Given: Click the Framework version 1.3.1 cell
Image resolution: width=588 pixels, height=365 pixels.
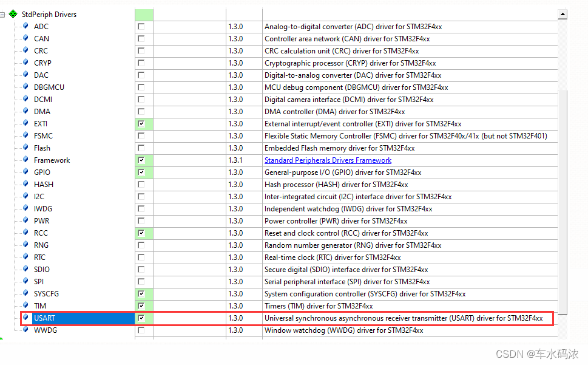Looking at the screenshot, I should [244, 160].
